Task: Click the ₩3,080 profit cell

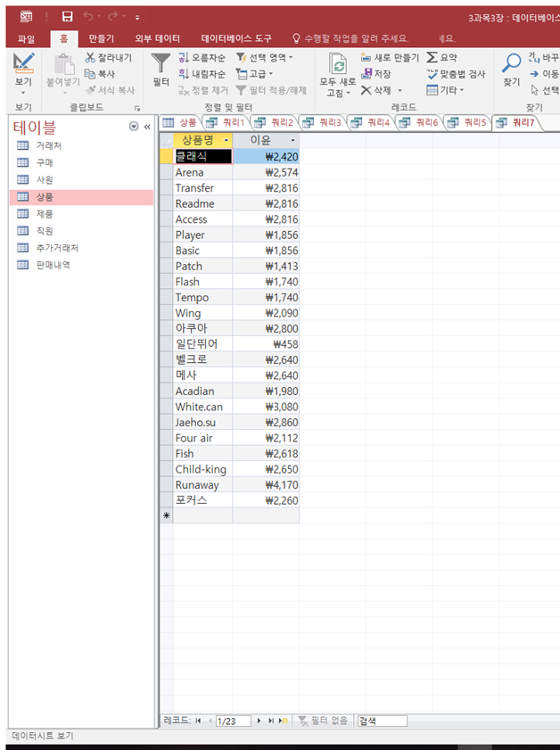Action: (x=266, y=407)
